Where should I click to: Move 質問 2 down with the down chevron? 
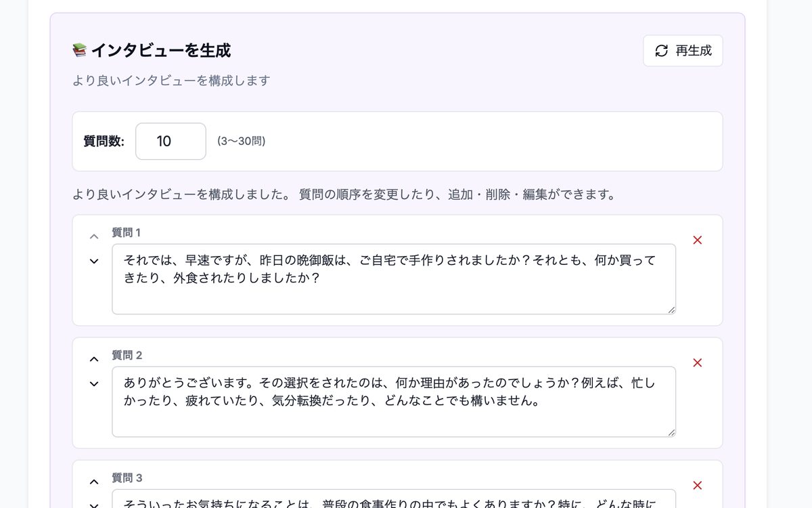pyautogui.click(x=94, y=384)
